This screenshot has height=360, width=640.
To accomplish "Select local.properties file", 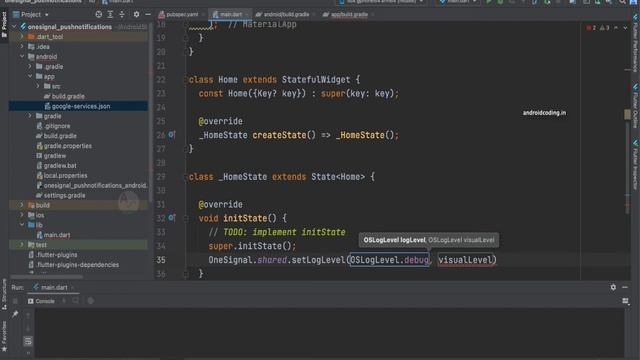I will pyautogui.click(x=62, y=176).
